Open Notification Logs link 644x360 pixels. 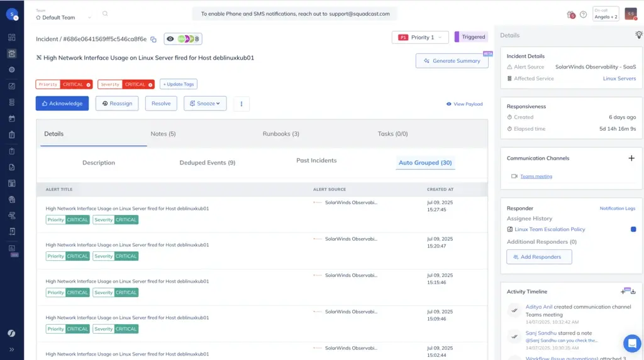pos(618,209)
